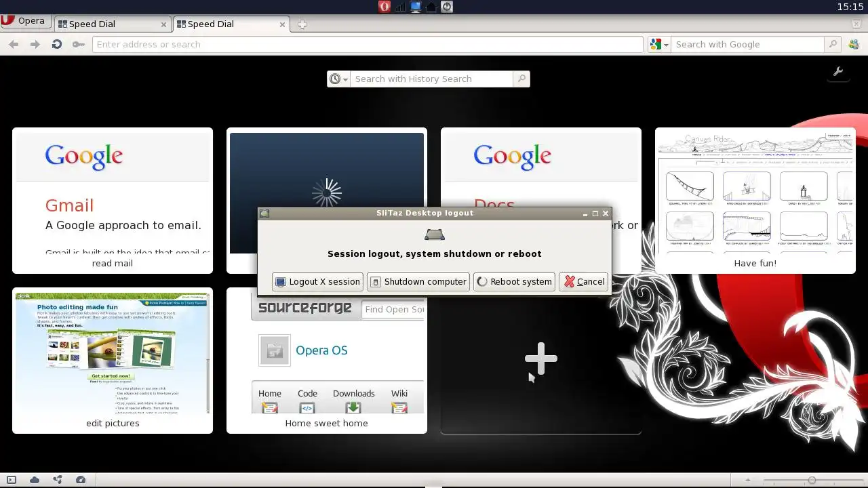Click the Search with Google field
Image resolution: width=868 pixels, height=488 pixels.
pyautogui.click(x=748, y=44)
